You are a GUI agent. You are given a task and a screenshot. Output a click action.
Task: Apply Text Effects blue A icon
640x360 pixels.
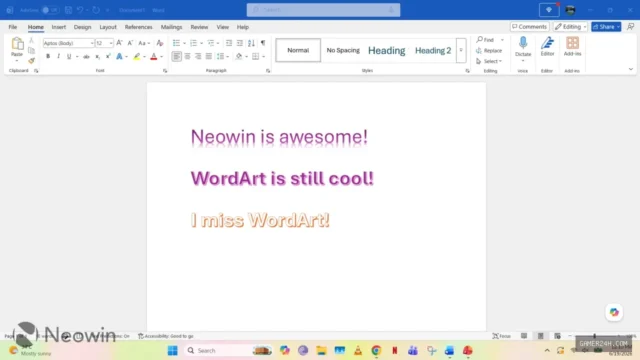[119, 56]
